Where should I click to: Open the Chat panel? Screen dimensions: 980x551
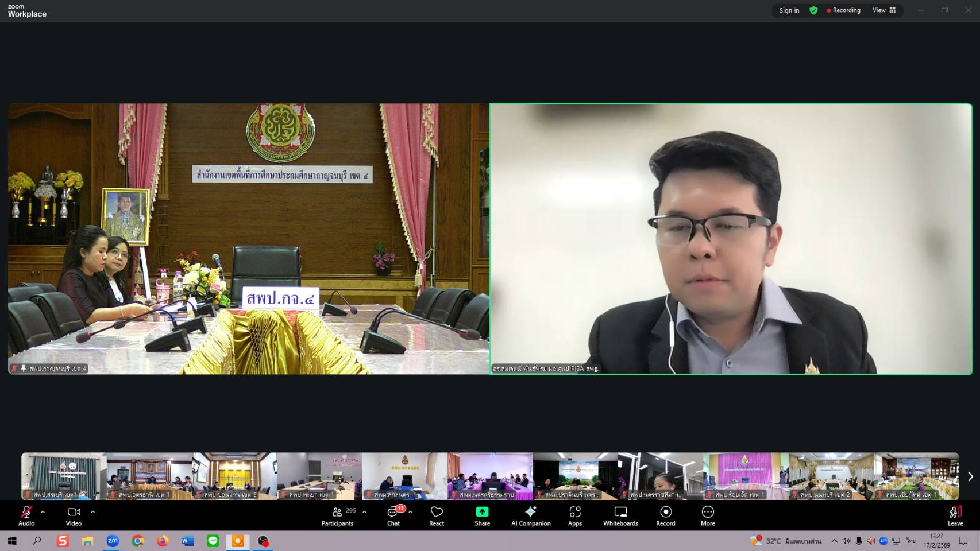click(393, 515)
